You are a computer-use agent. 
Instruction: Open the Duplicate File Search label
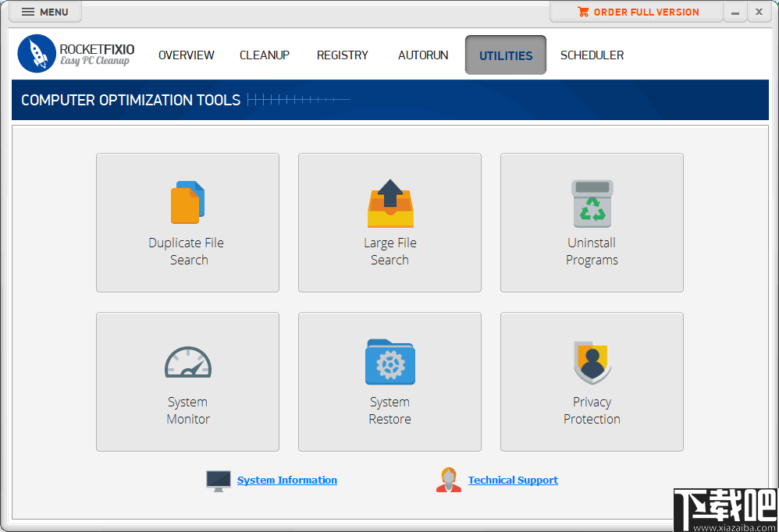pos(187,251)
